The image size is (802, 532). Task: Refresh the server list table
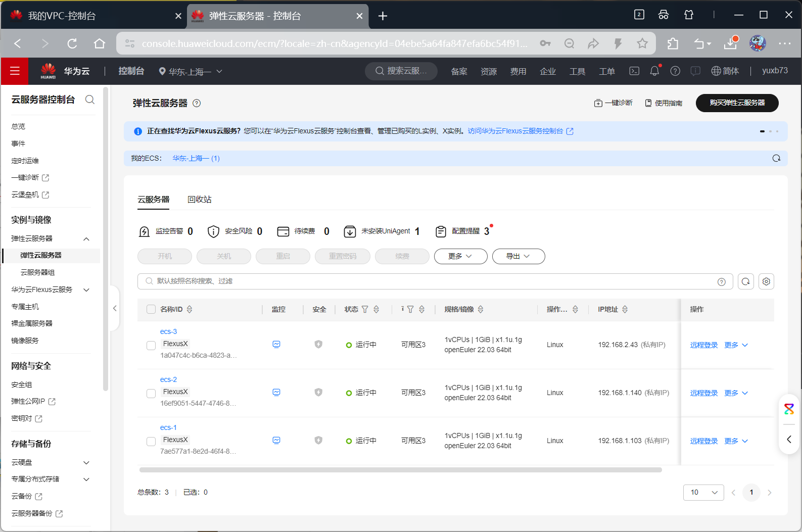[746, 281]
